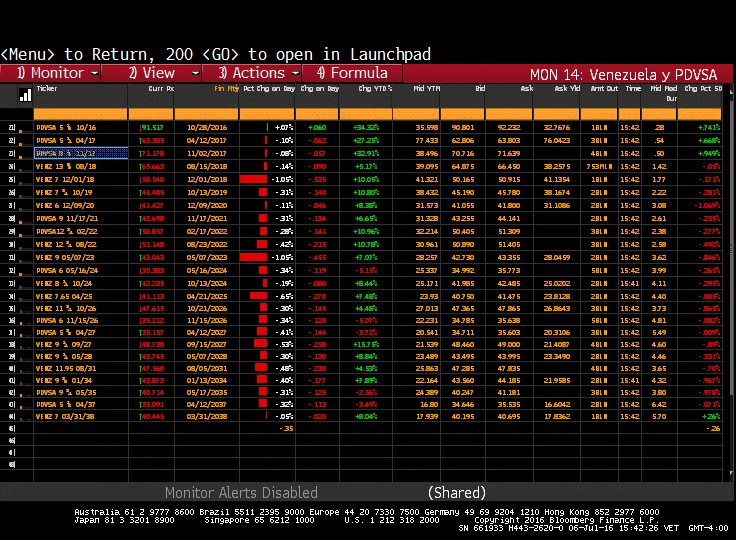Sort by Bid column header
This screenshot has width=736, height=540.
tap(480, 88)
